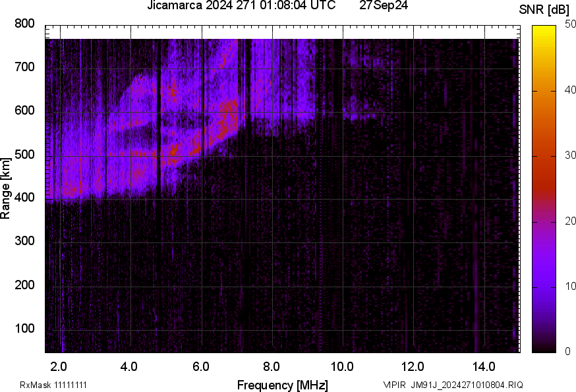Viewport: 576px width, 392px height.
Task: Click frequency tick label '4.0'
Action: pos(129,367)
